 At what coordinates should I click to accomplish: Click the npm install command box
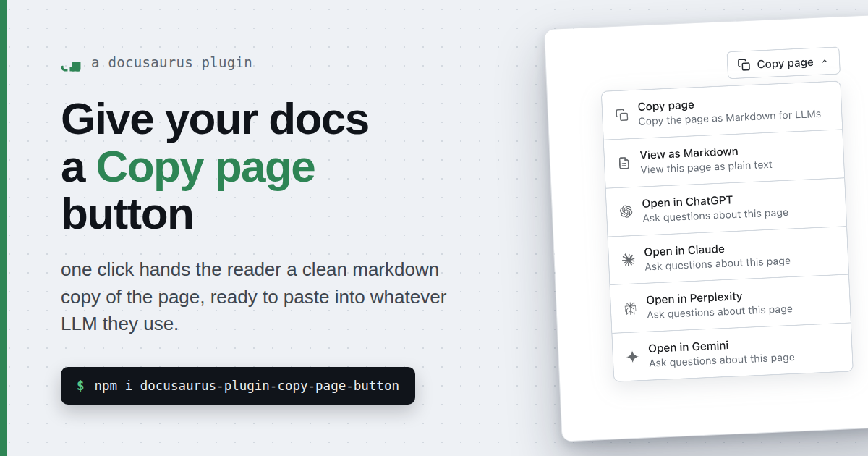[x=238, y=386]
